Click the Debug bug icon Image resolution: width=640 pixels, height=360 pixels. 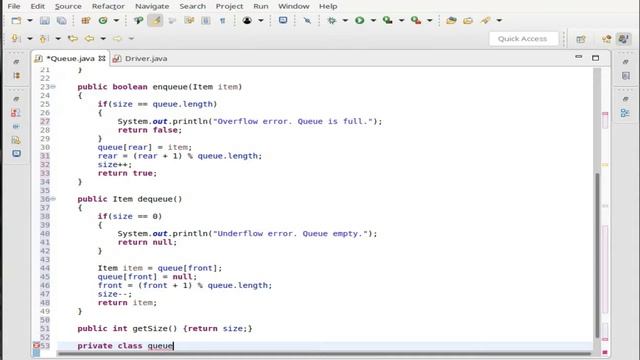pos(331,20)
